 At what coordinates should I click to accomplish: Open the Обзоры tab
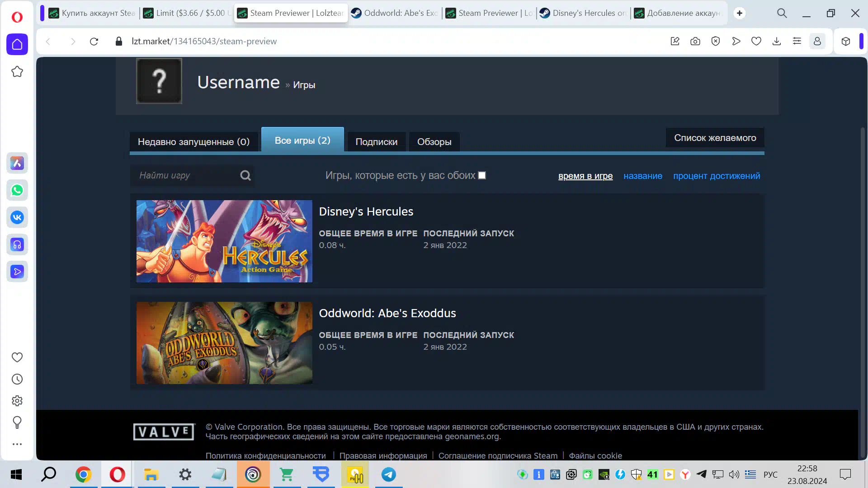coord(434,142)
